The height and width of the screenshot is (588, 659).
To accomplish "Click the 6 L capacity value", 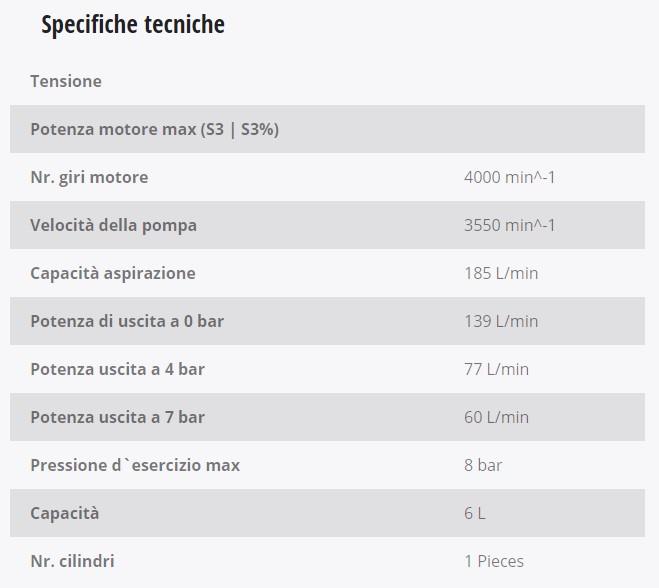I will (475, 513).
